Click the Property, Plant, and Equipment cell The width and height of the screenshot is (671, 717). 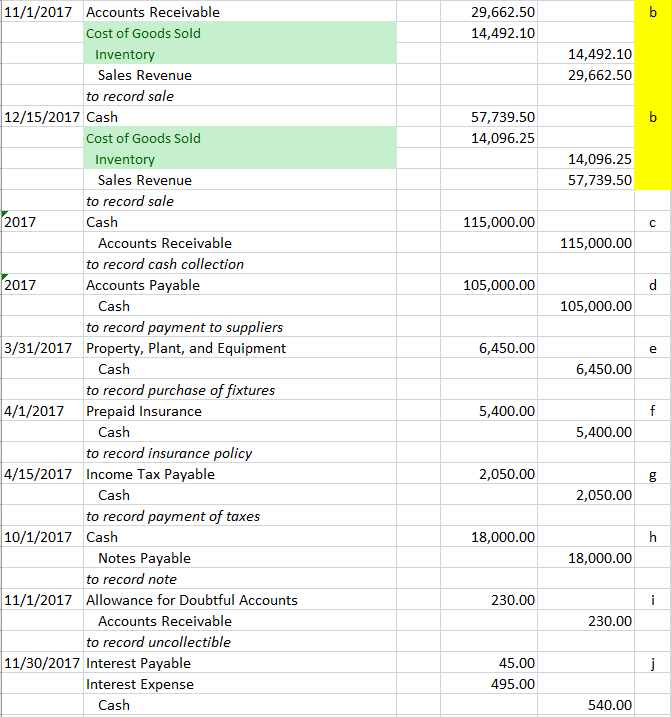coord(240,348)
